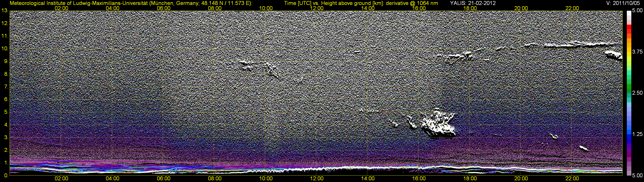The width and height of the screenshot is (644, 182).
Task: Click height axis label 8
Action: coord(6,74)
